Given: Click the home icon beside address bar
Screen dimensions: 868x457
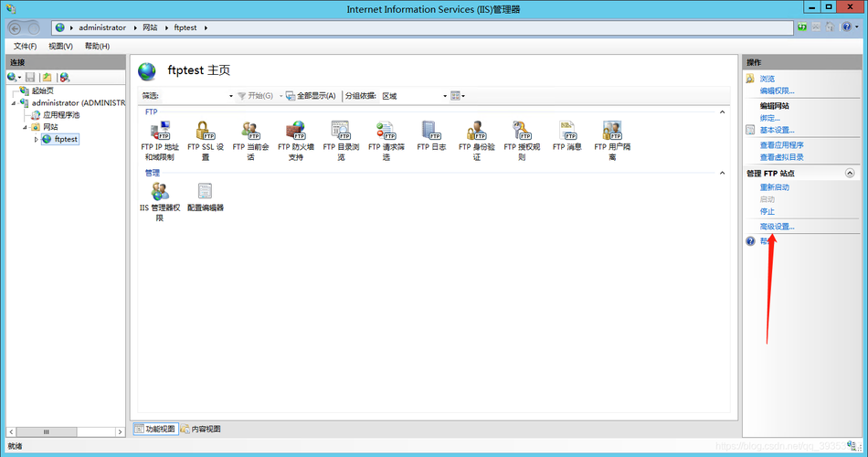Looking at the screenshot, I should pos(830,27).
